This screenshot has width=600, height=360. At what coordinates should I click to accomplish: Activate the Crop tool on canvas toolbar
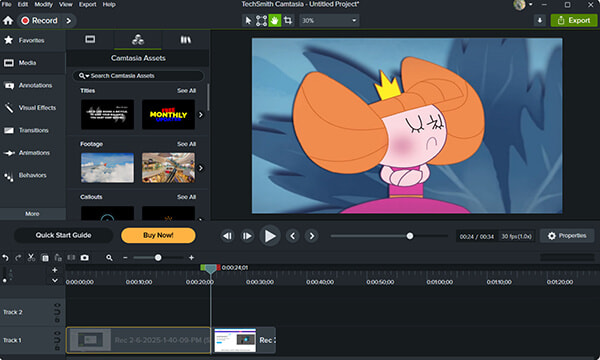288,21
